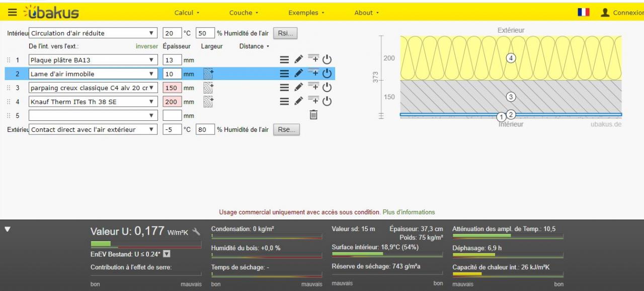Click the wrench icon beside Valeur U
The image size is (644, 291).
[196, 232]
